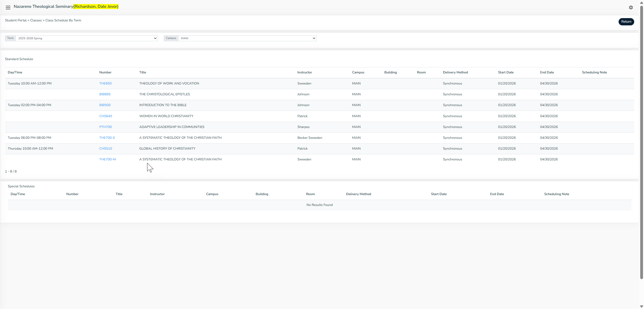Image resolution: width=644 pixels, height=309 pixels.
Task: Click the scrollbar down arrow
Action: (641, 306)
